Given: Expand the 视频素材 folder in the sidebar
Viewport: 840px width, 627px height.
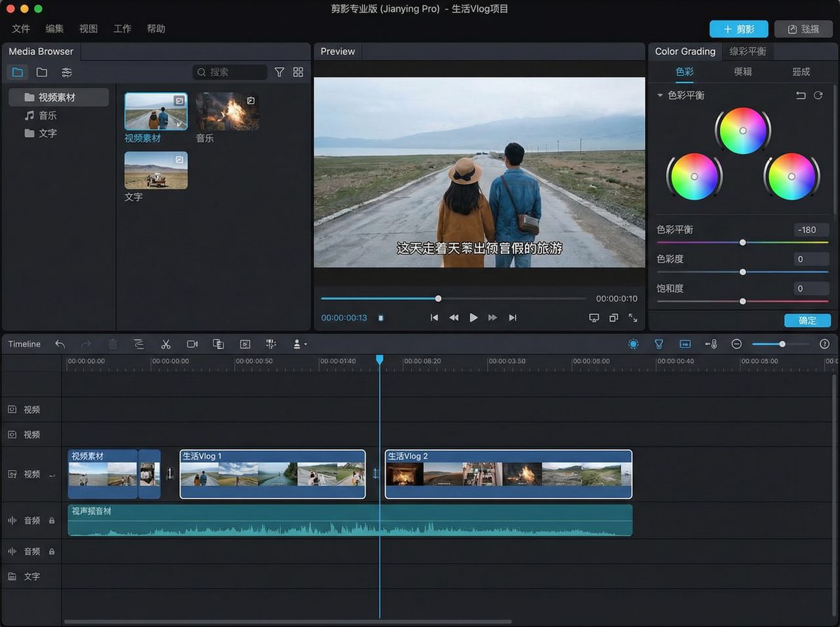Looking at the screenshot, I should click(58, 97).
